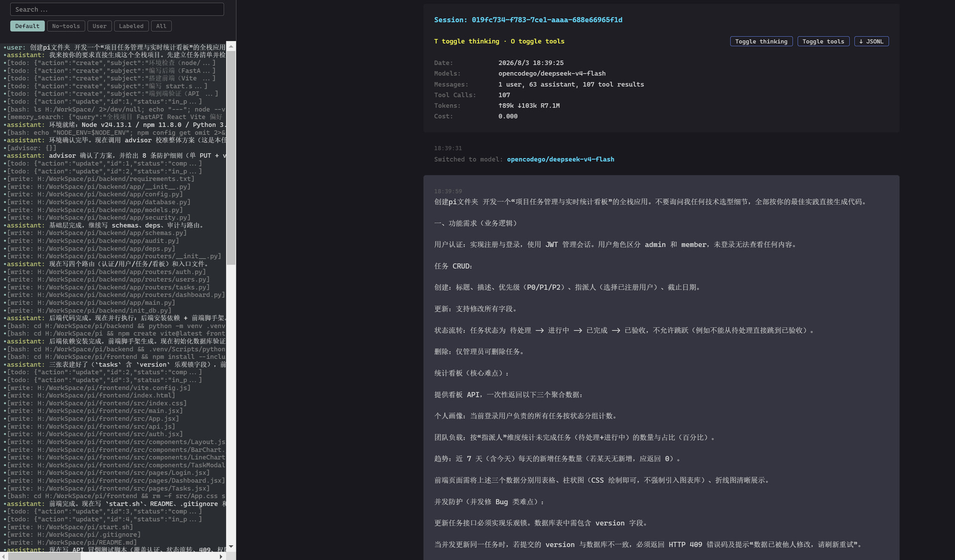Select the All filter tab
Image resolution: width=955 pixels, height=560 pixels.
161,26
